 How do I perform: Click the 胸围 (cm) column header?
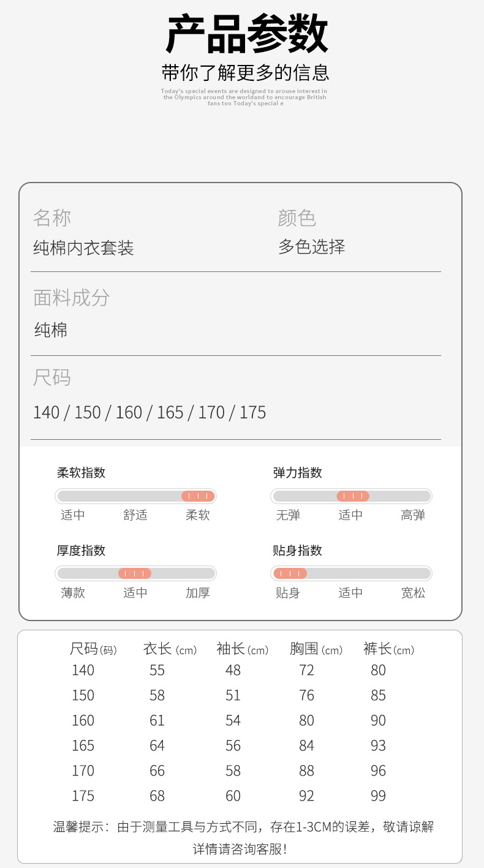pyautogui.click(x=316, y=649)
